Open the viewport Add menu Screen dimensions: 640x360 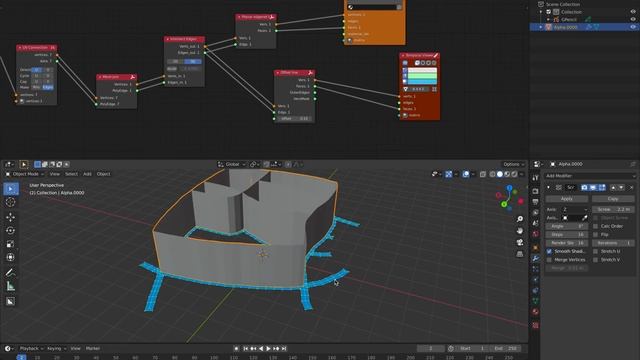click(x=87, y=174)
